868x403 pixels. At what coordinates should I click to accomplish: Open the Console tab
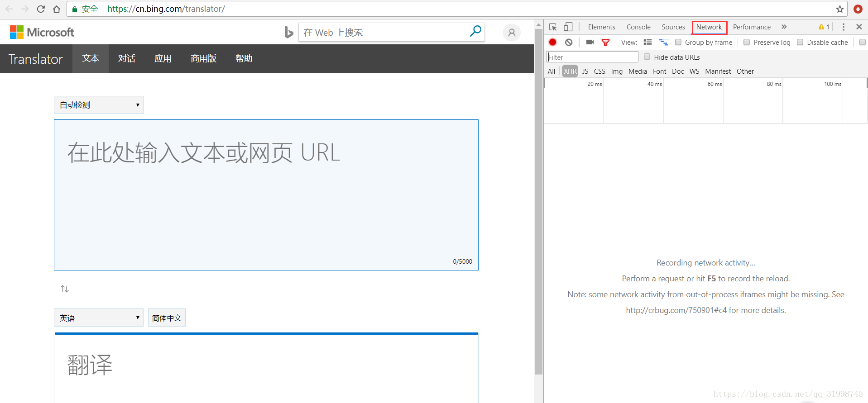(638, 27)
